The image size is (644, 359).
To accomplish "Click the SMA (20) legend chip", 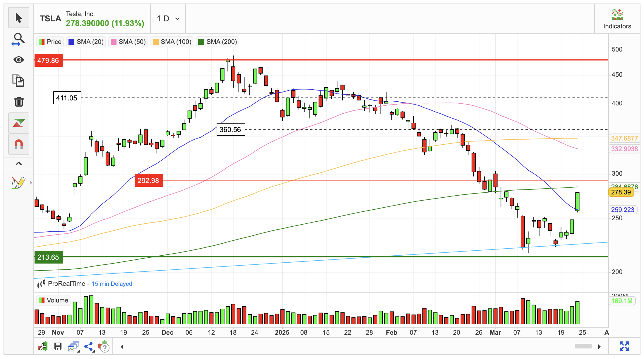I will point(86,42).
